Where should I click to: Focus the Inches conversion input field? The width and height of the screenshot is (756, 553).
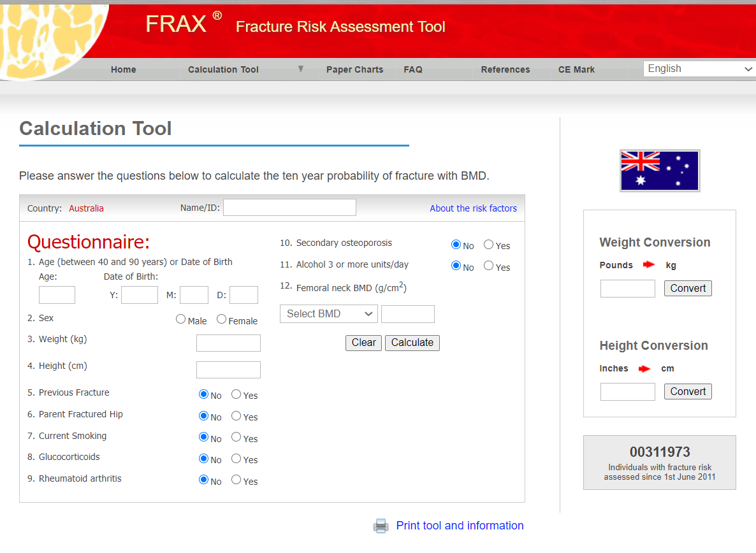[628, 392]
